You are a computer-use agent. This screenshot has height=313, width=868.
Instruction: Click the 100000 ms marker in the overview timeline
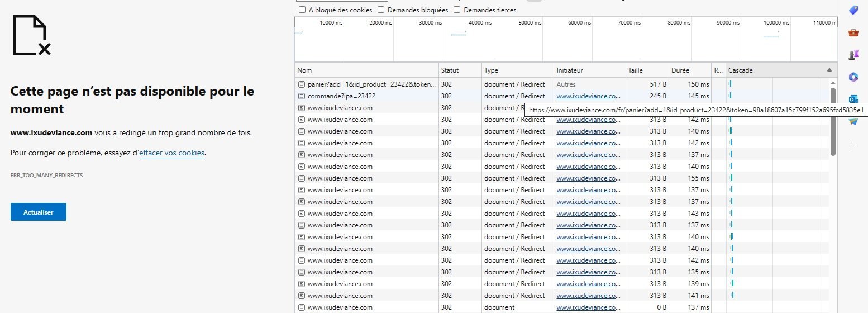[776, 23]
